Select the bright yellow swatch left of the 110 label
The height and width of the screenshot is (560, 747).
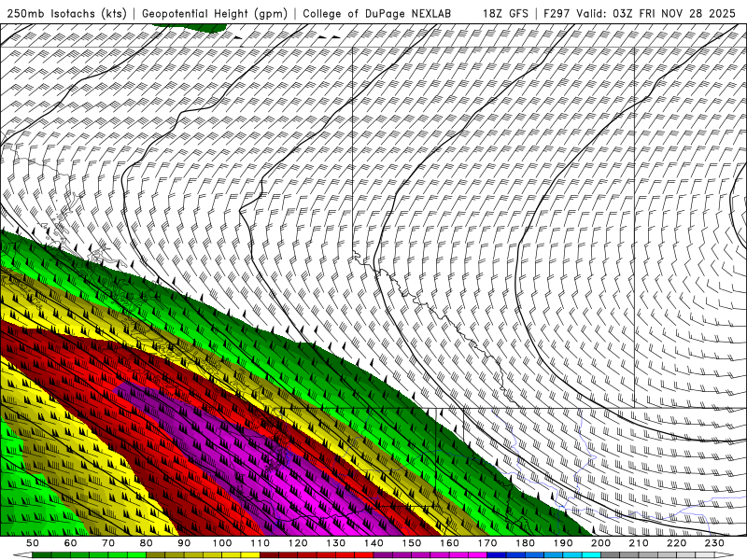click(250, 554)
